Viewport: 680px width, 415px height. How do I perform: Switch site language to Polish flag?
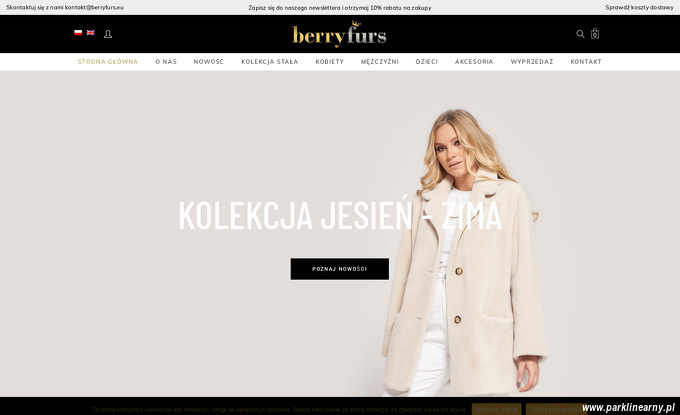click(78, 33)
